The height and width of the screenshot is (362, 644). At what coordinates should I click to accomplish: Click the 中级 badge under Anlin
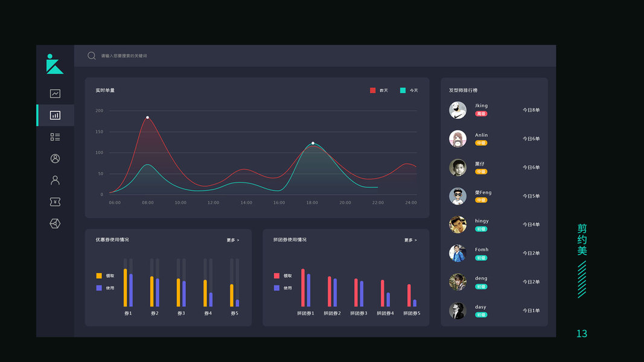pyautogui.click(x=481, y=143)
